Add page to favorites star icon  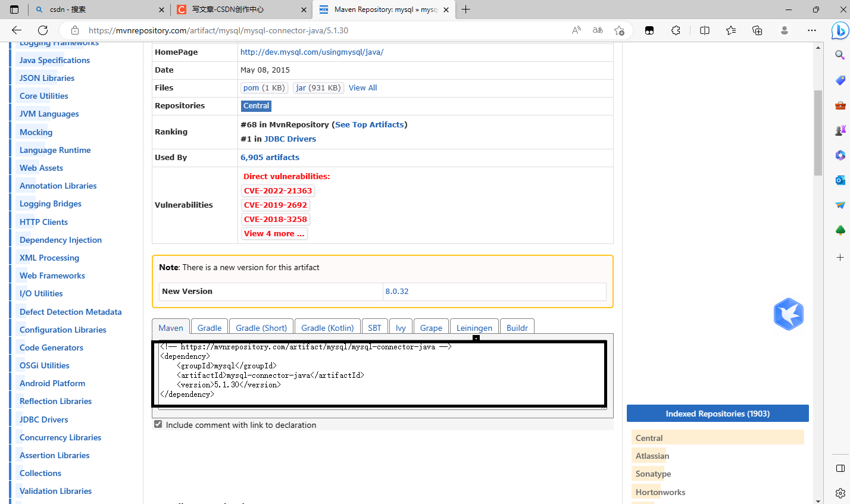point(619,30)
